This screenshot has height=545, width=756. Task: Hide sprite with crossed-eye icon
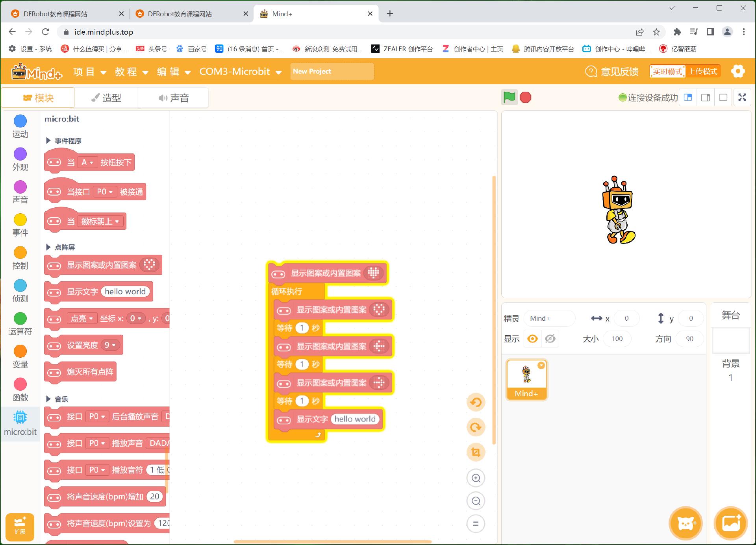[550, 339]
